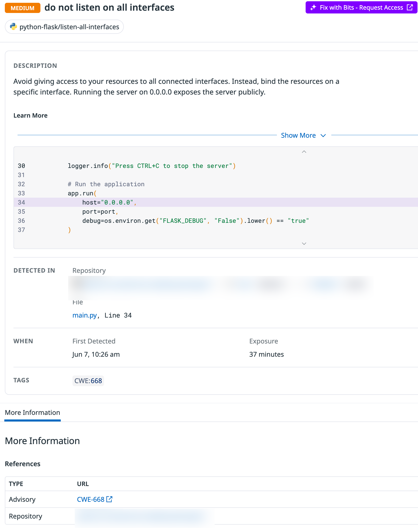Select highlighted code line 34 host 0.0.0.0
This screenshot has height=532, width=418.
click(216, 202)
